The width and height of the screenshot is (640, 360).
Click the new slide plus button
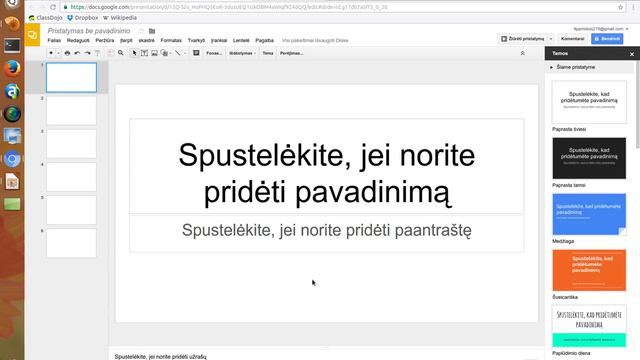coord(51,53)
